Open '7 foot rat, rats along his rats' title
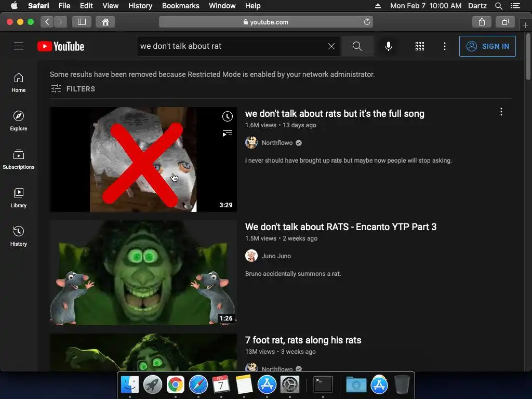Image resolution: width=532 pixels, height=399 pixels. coord(303,340)
